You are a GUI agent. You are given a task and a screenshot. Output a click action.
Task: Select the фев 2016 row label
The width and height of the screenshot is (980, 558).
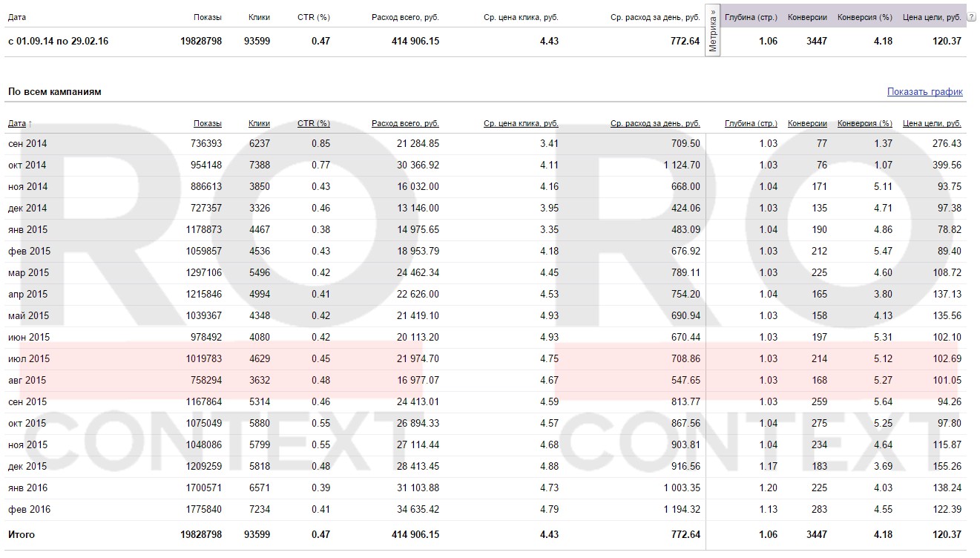click(x=29, y=510)
